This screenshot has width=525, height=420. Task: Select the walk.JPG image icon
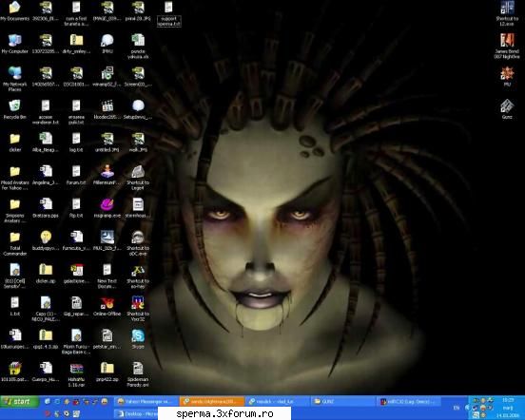pyautogui.click(x=138, y=143)
